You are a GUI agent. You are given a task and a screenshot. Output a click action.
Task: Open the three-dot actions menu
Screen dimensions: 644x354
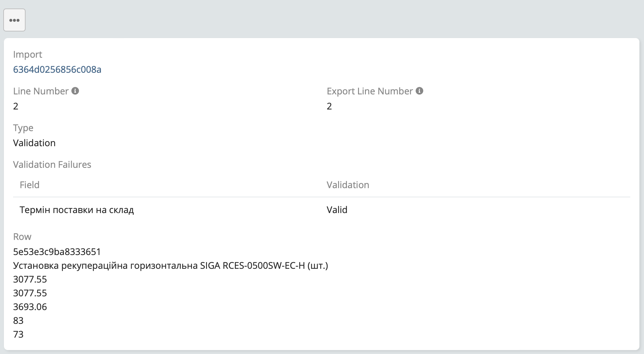coord(14,20)
